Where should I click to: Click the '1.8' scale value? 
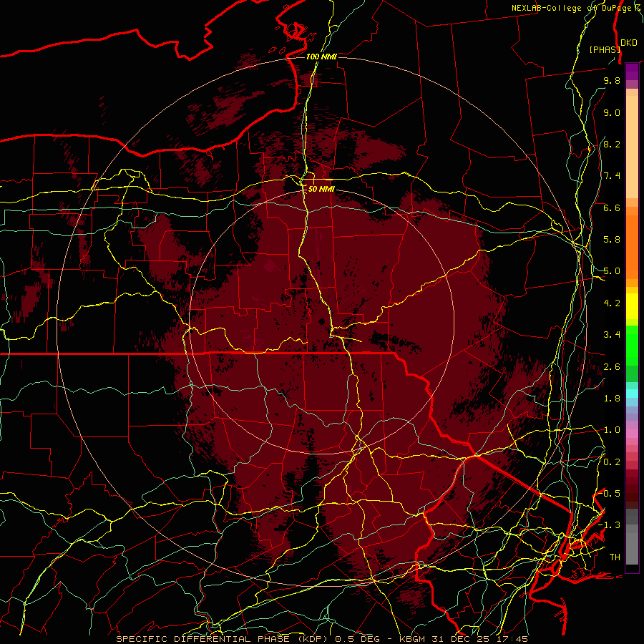point(612,399)
